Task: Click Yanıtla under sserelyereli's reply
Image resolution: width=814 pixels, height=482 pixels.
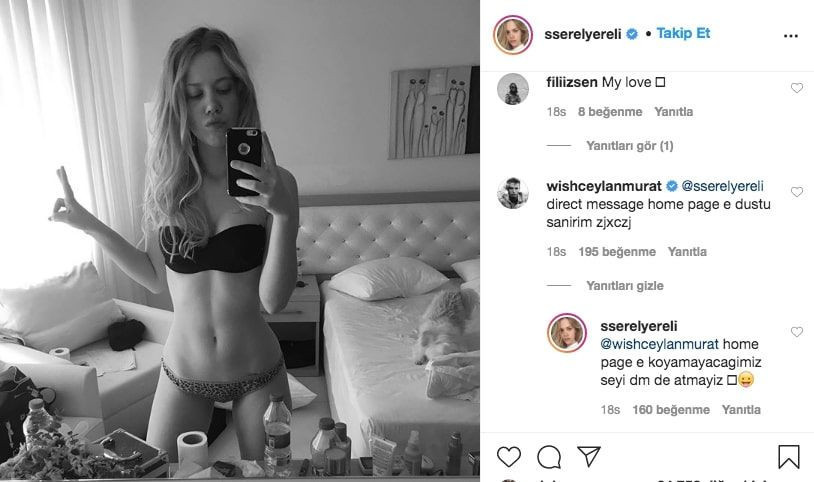Action: [741, 410]
